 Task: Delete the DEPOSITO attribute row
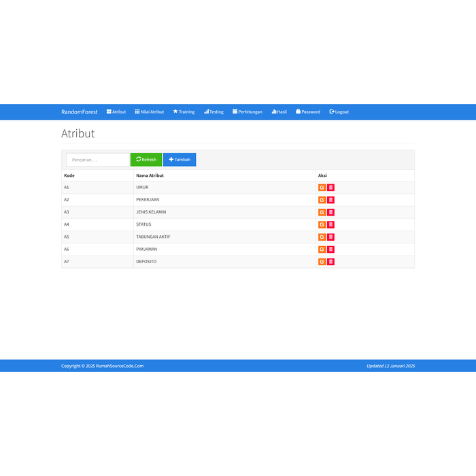coord(331,262)
